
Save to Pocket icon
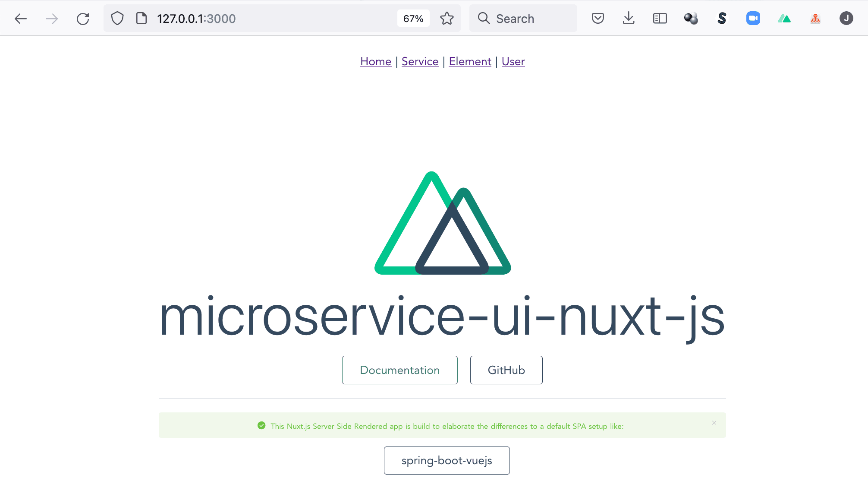pos(598,19)
